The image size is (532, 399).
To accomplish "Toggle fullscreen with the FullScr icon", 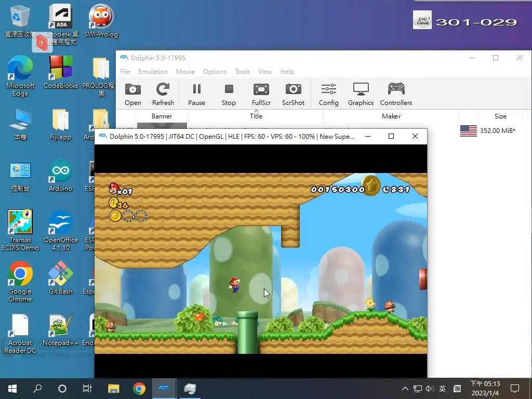I will pyautogui.click(x=261, y=95).
